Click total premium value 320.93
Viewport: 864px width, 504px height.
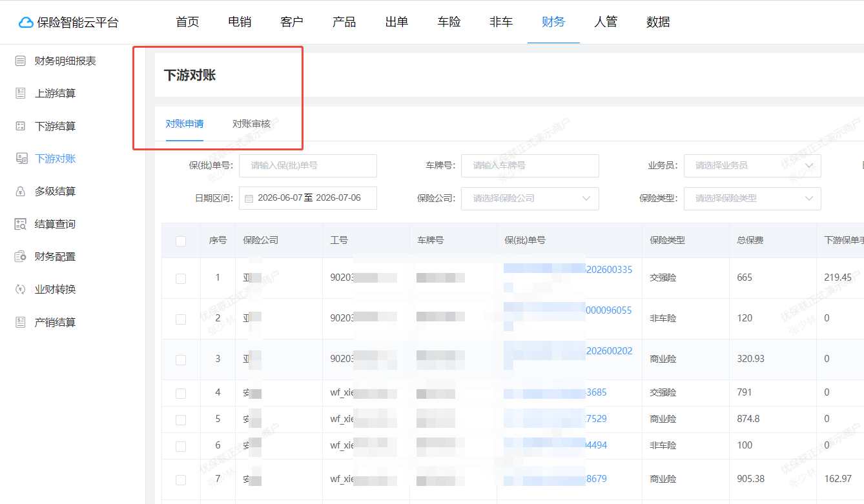tap(750, 359)
